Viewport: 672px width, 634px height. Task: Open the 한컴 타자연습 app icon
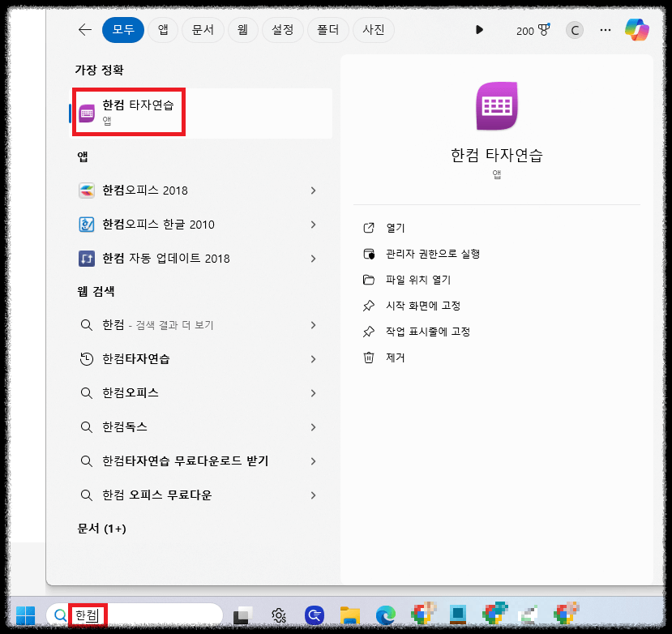coord(88,113)
